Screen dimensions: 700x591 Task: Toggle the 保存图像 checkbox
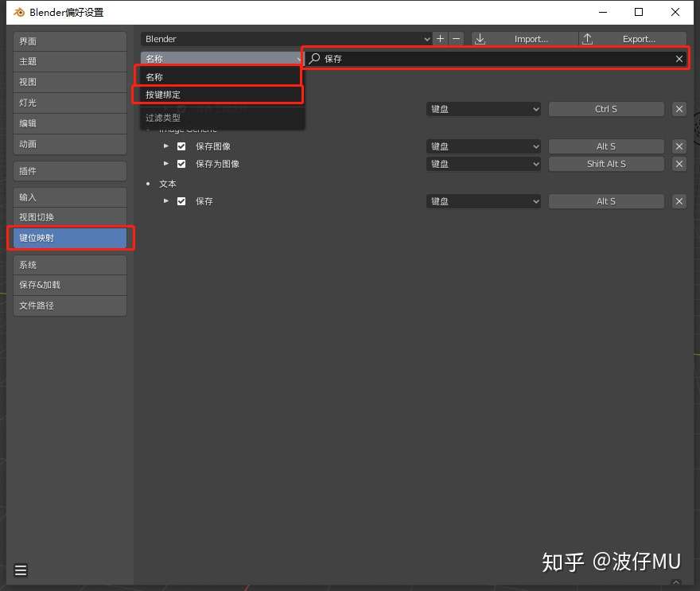181,146
